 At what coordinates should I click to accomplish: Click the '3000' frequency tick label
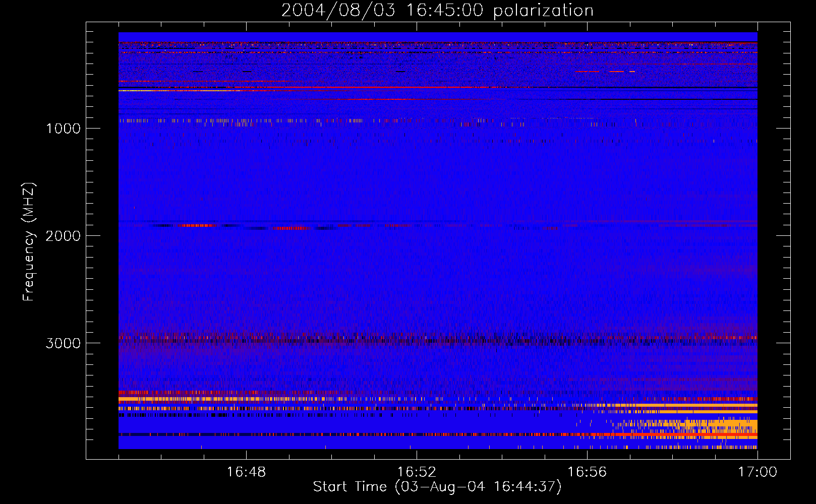click(63, 343)
